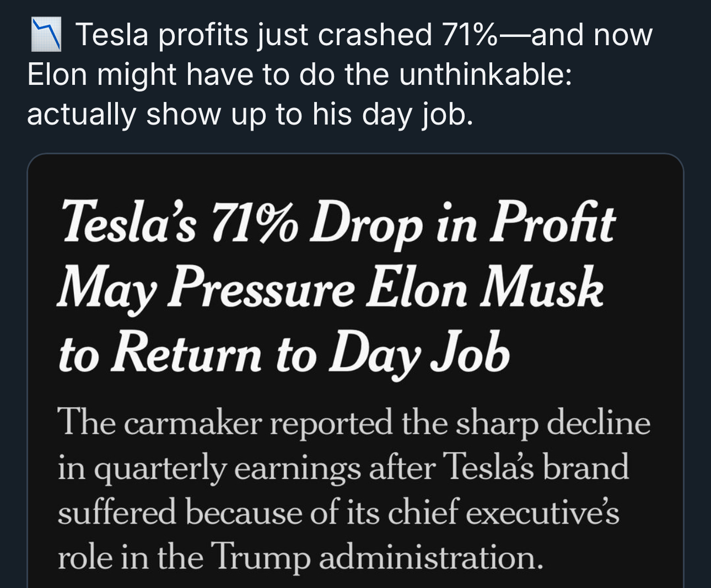711x588 pixels.
Task: Select "Elon Musk" in the article headline
Action: click(485, 287)
